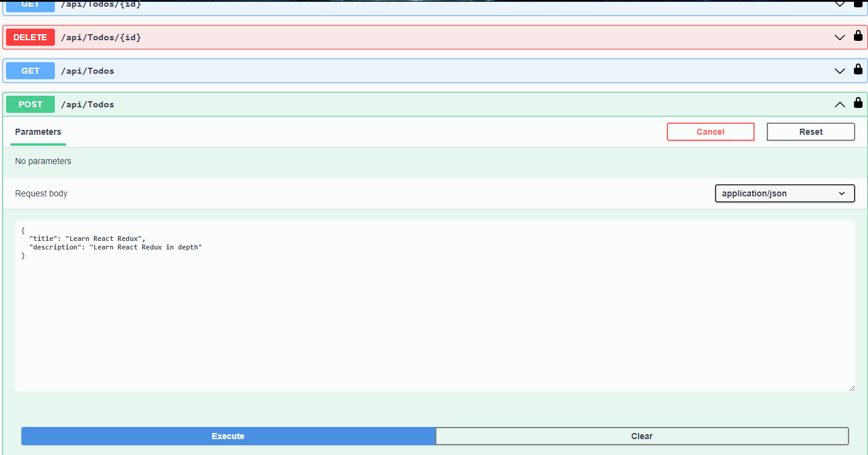This screenshot has height=455, width=868.
Task: Open the application/json content type dropdown
Action: (x=784, y=193)
